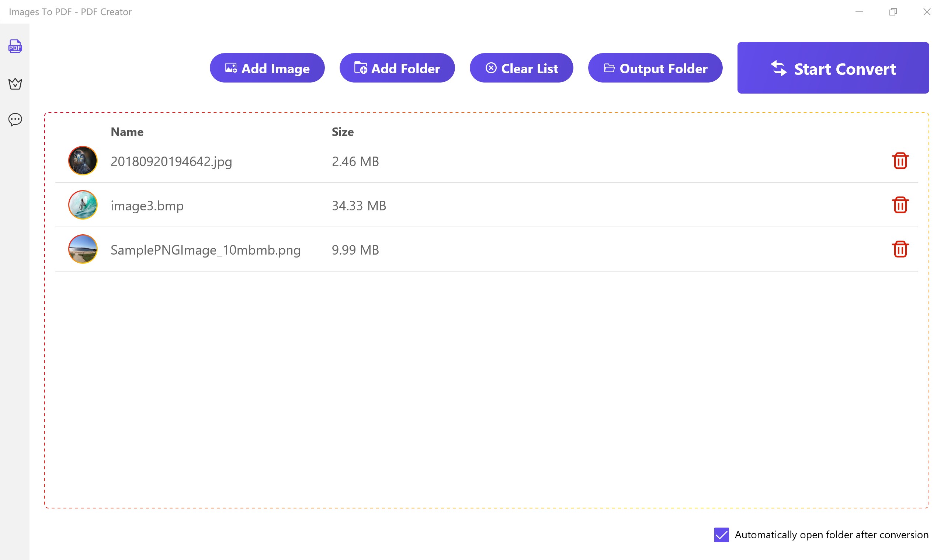Viewport: 944px width, 560px height.
Task: Click the eagle thumbnail of 20180920194642.jpg
Action: (x=83, y=161)
